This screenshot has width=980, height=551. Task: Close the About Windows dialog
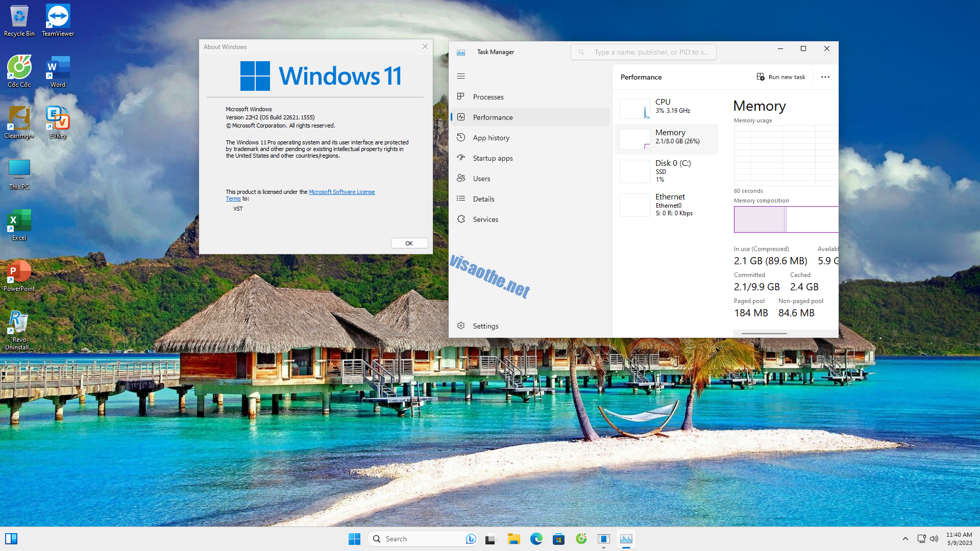click(425, 46)
